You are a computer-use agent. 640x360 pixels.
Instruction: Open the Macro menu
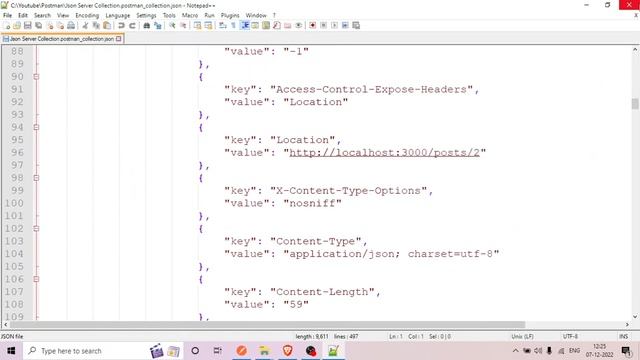point(190,15)
